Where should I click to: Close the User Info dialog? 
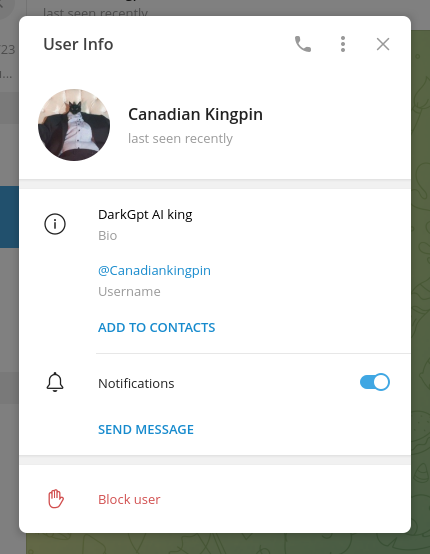click(383, 44)
